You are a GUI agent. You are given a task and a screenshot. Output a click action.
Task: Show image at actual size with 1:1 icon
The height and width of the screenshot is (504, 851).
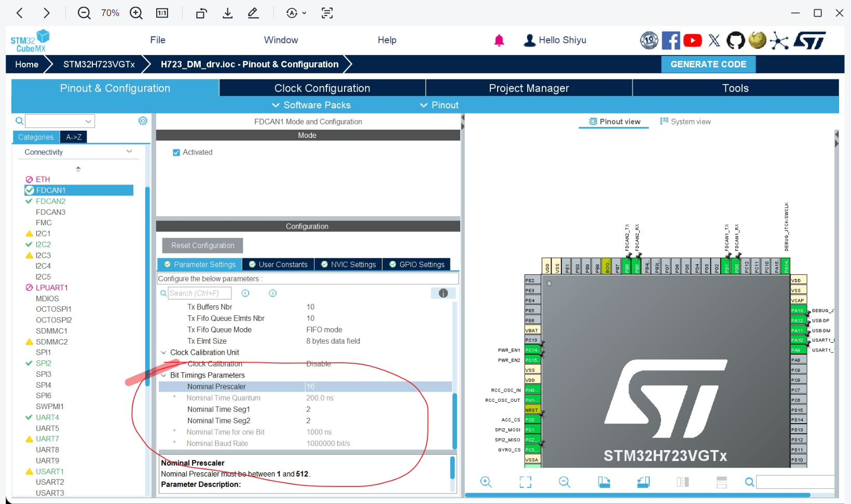(162, 13)
